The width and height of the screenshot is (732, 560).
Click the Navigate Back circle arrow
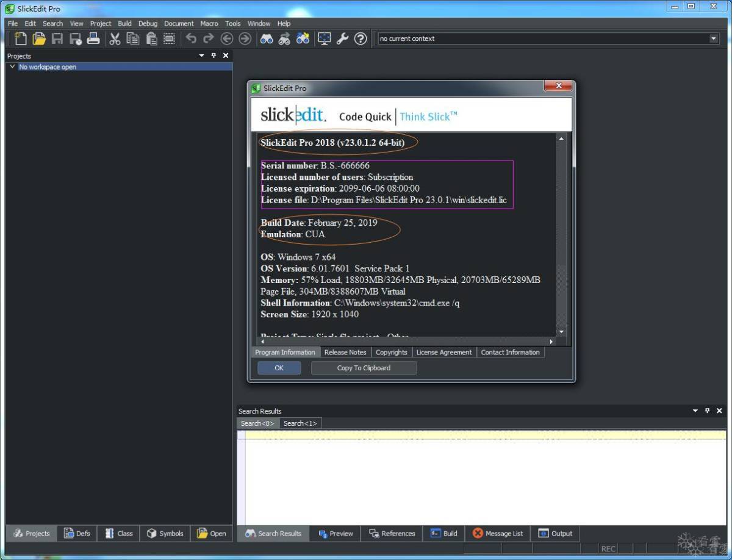[x=227, y=38]
